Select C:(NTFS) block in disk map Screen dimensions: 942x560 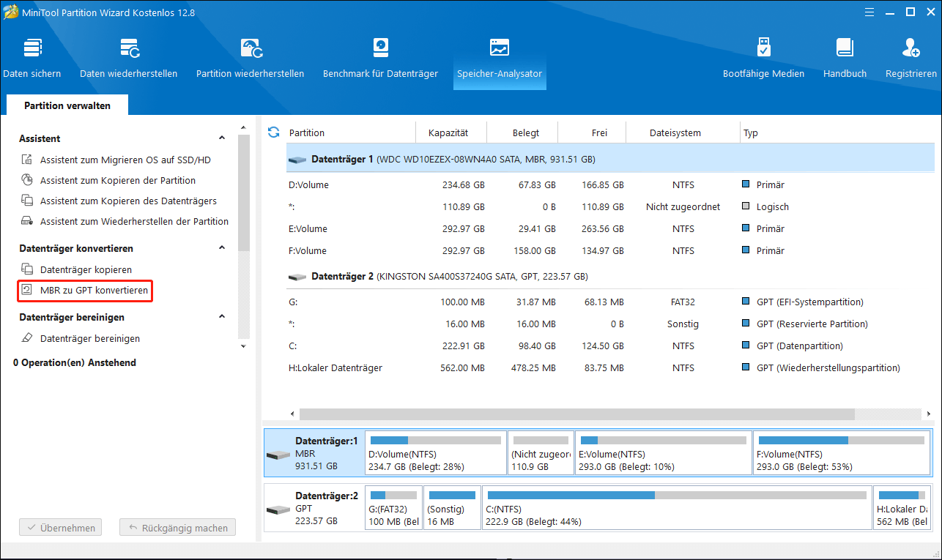pyautogui.click(x=677, y=508)
